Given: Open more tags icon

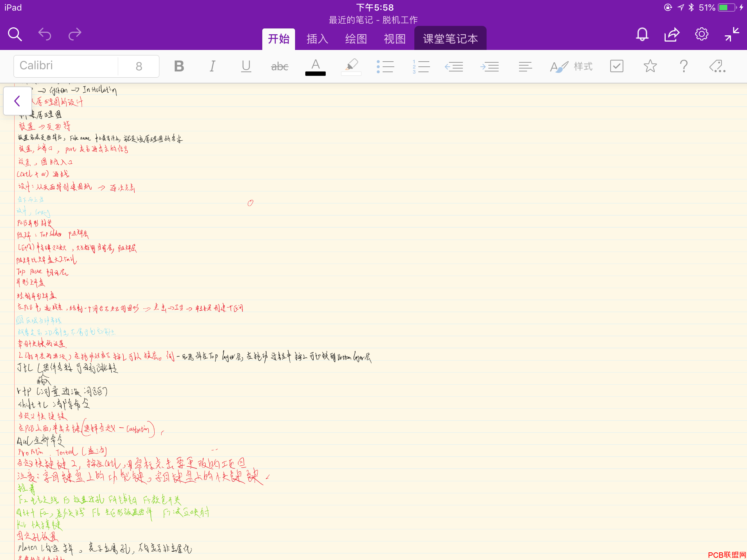Looking at the screenshot, I should click(717, 66).
